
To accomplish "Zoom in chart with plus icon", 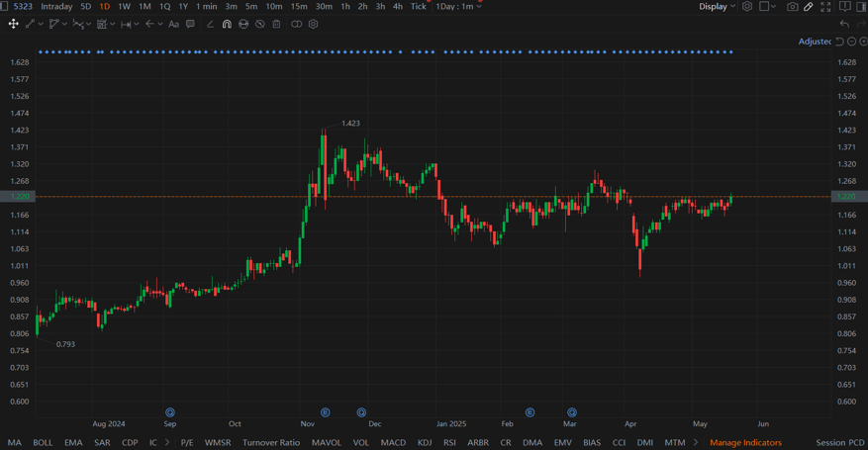I will (x=864, y=42).
